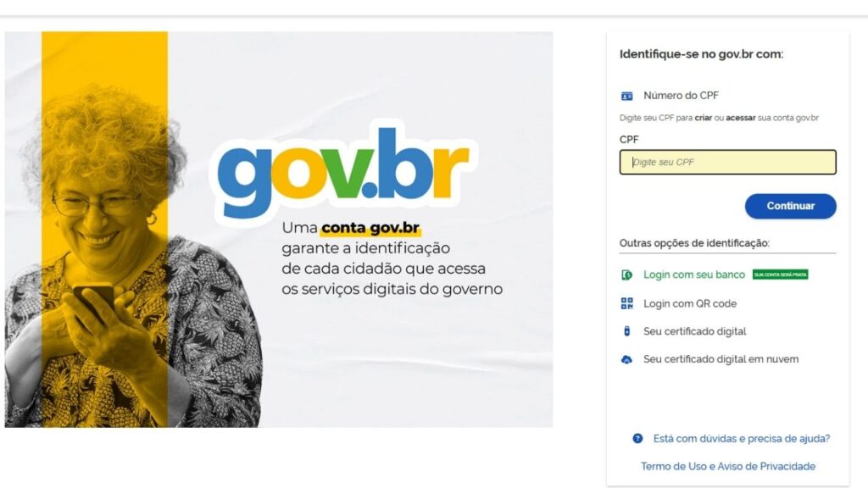This screenshot has height=488, width=868.
Task: Click the 'Número do CPF' label
Action: 681,95
